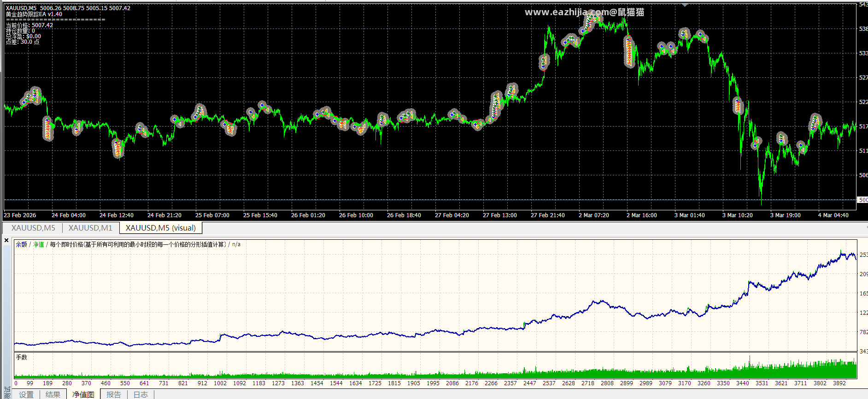The image size is (868, 399).
Task: Open the 设置 settings tab
Action: click(x=26, y=394)
